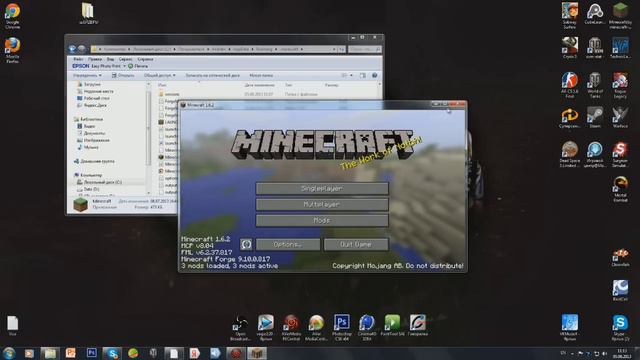Open the Правка menu in Explorer
Image resolution: width=640 pixels, height=360 pixels.
95,59
